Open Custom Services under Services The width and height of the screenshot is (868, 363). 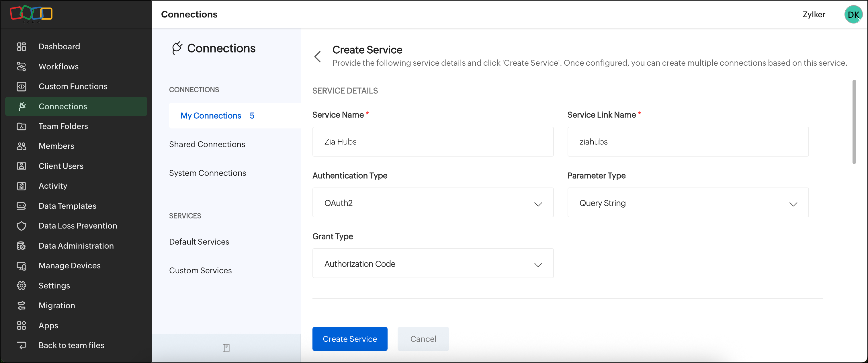(x=200, y=270)
